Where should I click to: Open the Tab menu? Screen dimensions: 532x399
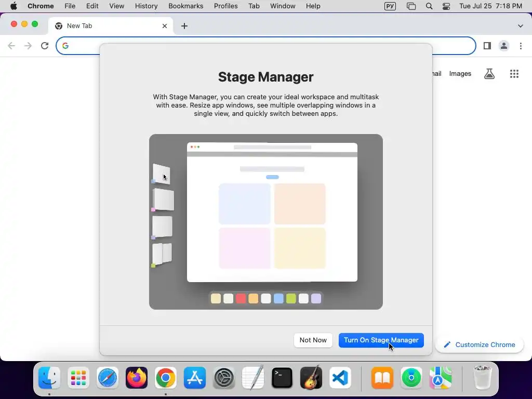tap(254, 6)
